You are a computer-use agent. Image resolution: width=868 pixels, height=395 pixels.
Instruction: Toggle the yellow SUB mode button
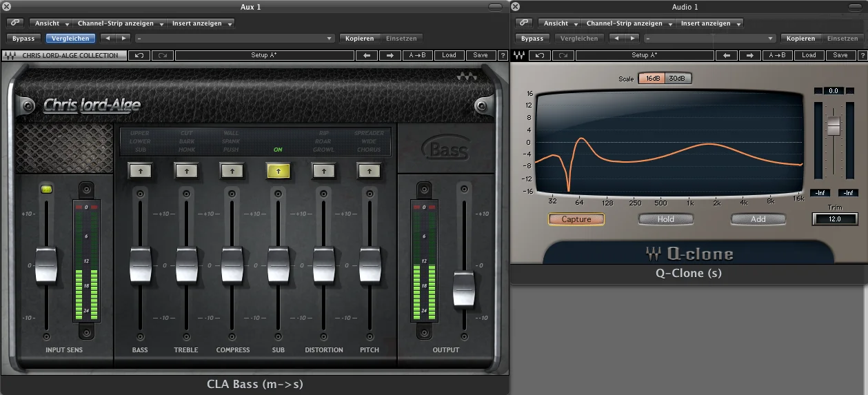[x=278, y=170]
